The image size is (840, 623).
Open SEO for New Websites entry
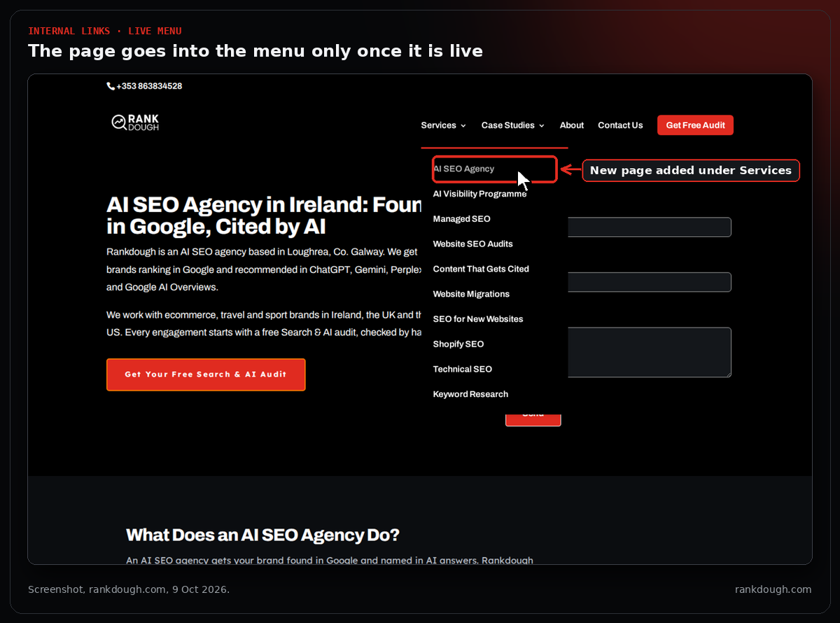tap(478, 319)
